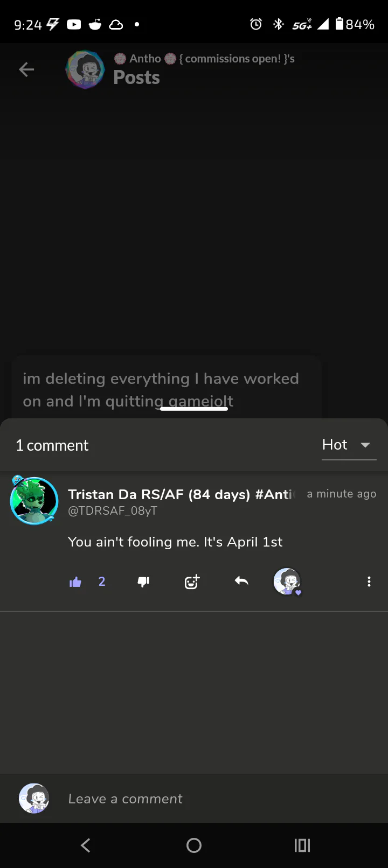Tap the sort dropdown arrow
Image resolution: width=388 pixels, height=868 pixels.
pyautogui.click(x=365, y=445)
